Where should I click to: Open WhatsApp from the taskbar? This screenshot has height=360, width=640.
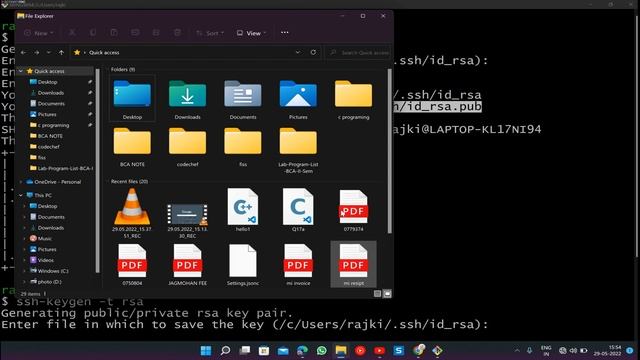(322, 350)
